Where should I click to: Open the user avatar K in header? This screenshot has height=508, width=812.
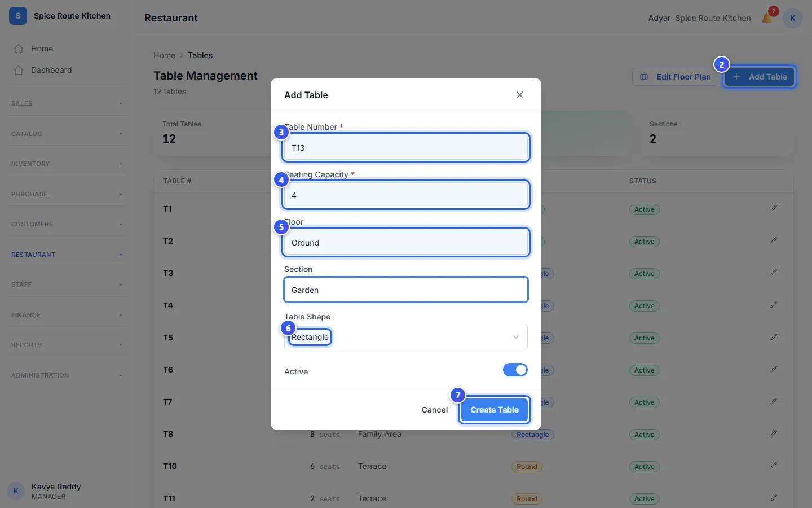pos(792,18)
